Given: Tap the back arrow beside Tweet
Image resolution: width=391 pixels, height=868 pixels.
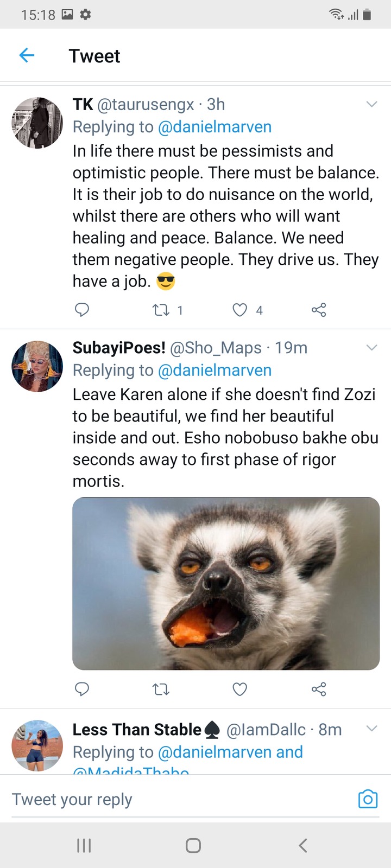Looking at the screenshot, I should tap(27, 55).
